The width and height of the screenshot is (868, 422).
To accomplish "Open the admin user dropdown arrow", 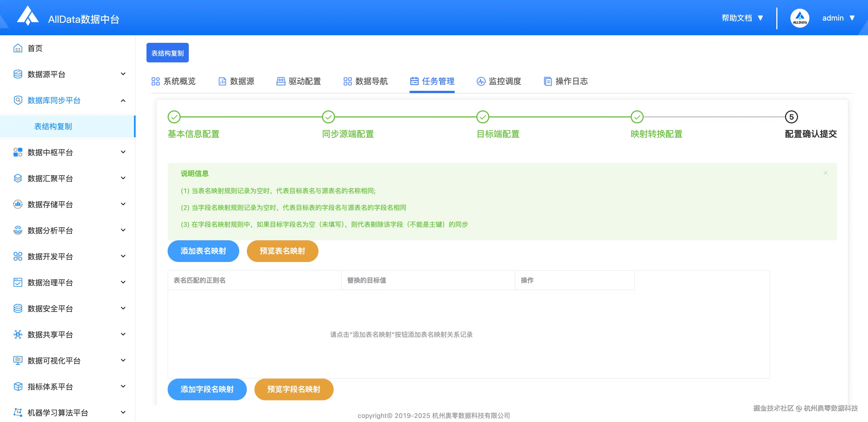I will coord(852,18).
